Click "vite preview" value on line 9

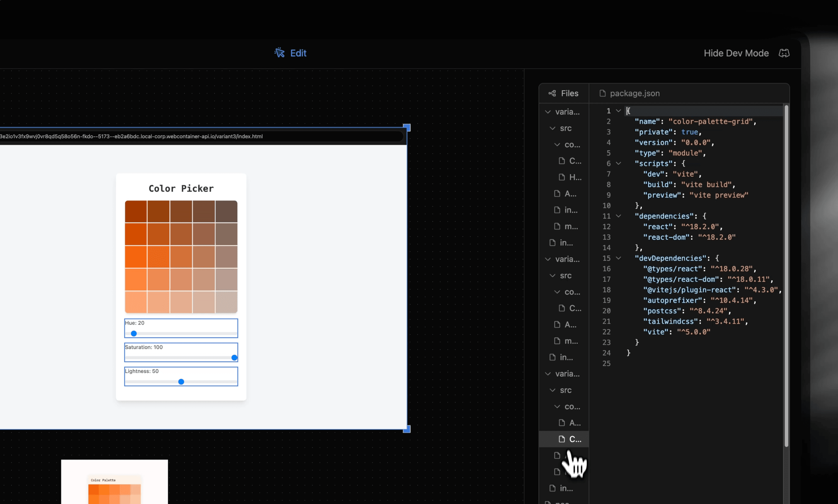719,195
